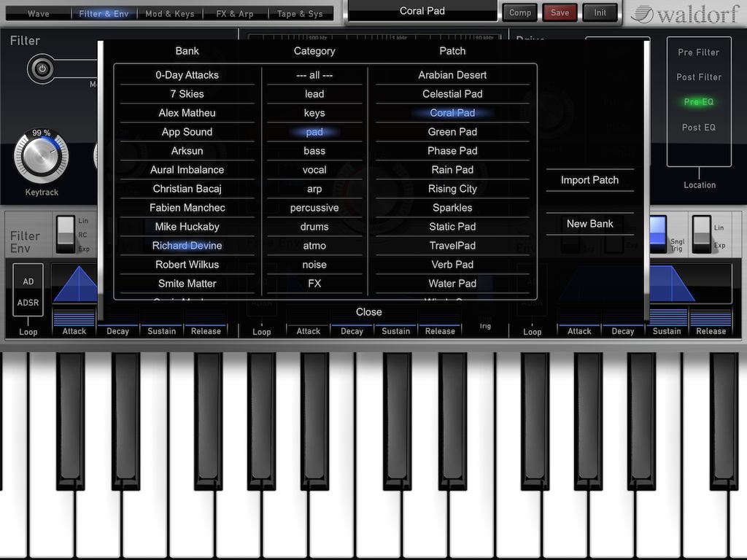This screenshot has width=747, height=560.
Task: Select the Rising City patch
Action: [x=452, y=189]
